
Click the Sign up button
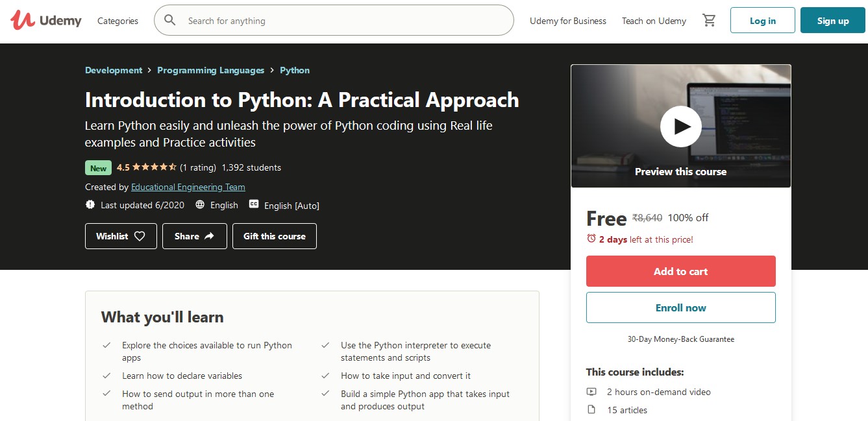(833, 20)
